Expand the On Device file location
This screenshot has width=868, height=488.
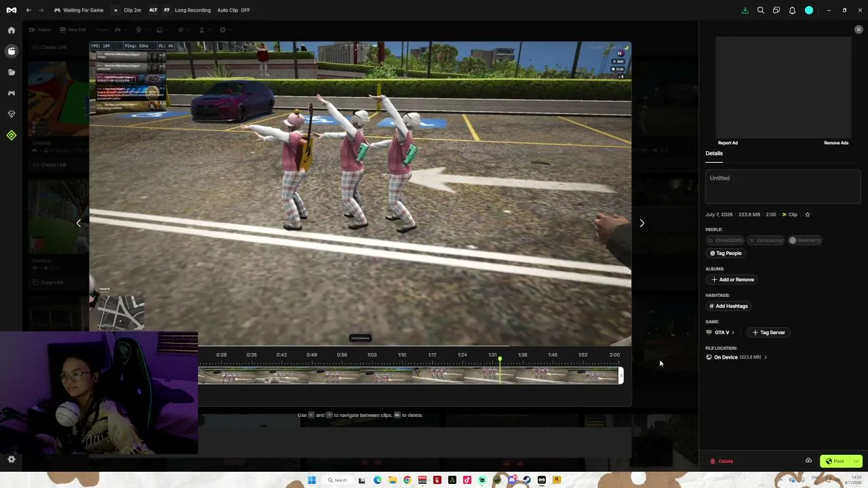click(x=736, y=357)
